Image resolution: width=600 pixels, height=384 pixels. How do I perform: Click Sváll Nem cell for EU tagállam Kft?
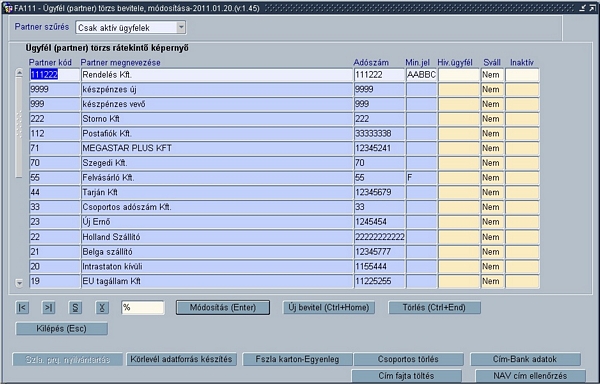coord(492,281)
